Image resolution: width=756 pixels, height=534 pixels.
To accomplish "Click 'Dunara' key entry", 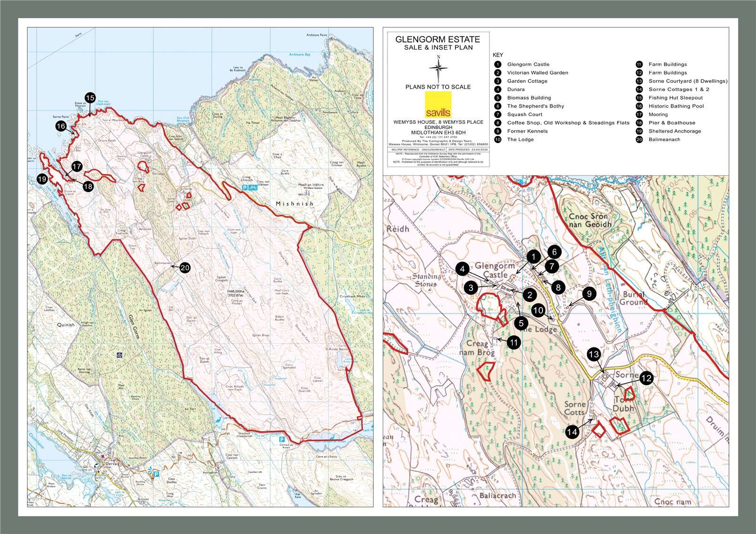I will 516,89.
